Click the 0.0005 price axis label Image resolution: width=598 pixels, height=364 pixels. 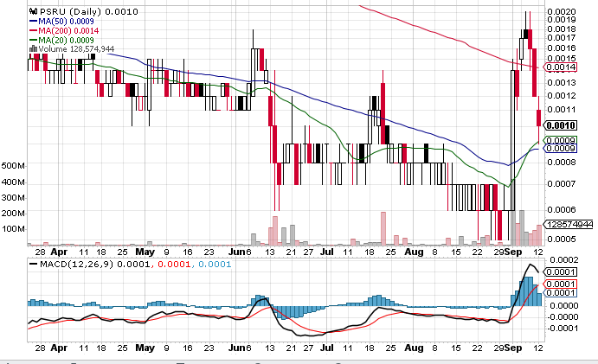click(x=562, y=239)
